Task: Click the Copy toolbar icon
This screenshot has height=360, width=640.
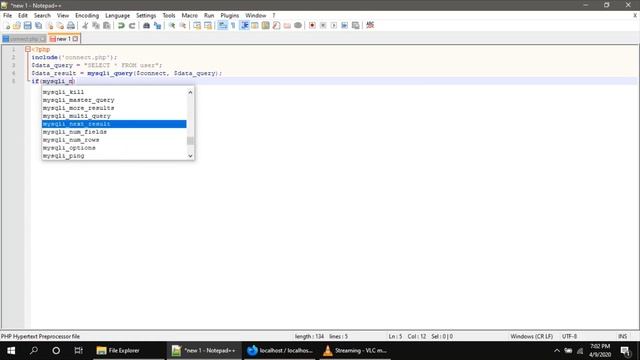Action: tap(96, 26)
